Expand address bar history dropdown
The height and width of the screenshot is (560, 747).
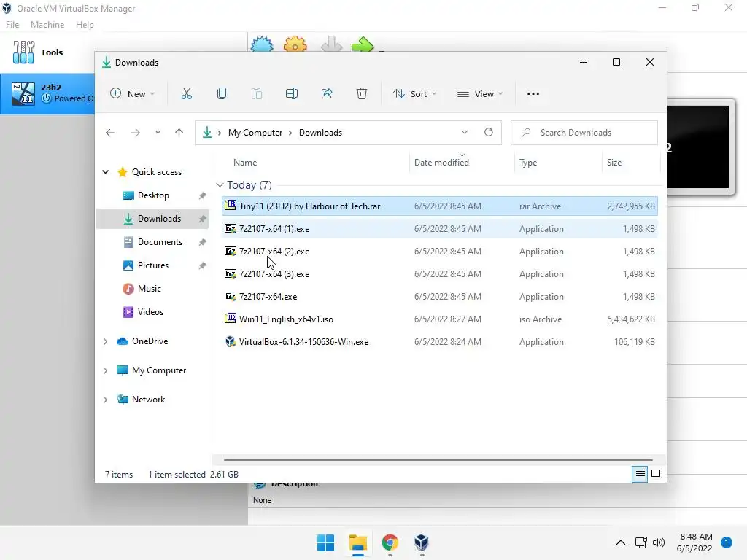465,133
